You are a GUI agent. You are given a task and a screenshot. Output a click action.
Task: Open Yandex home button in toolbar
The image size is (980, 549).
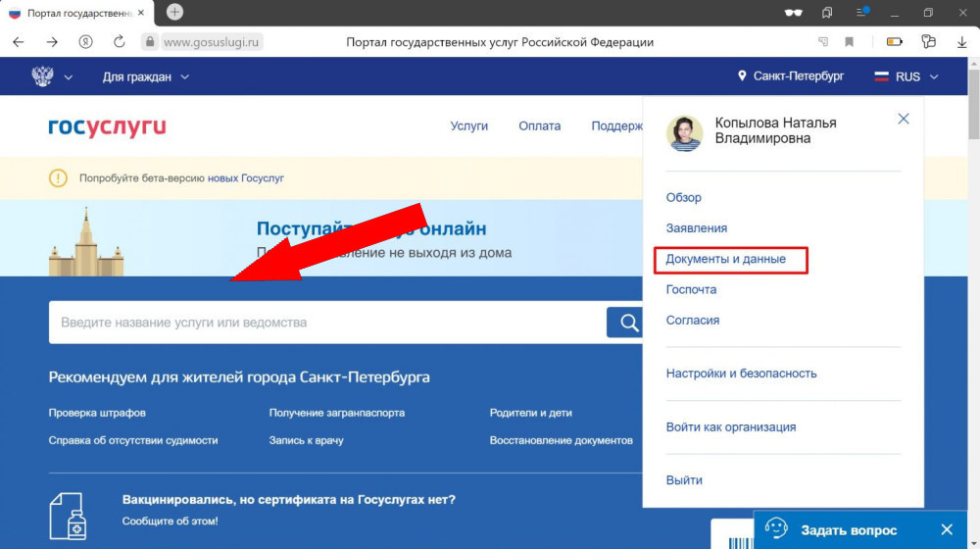point(85,42)
